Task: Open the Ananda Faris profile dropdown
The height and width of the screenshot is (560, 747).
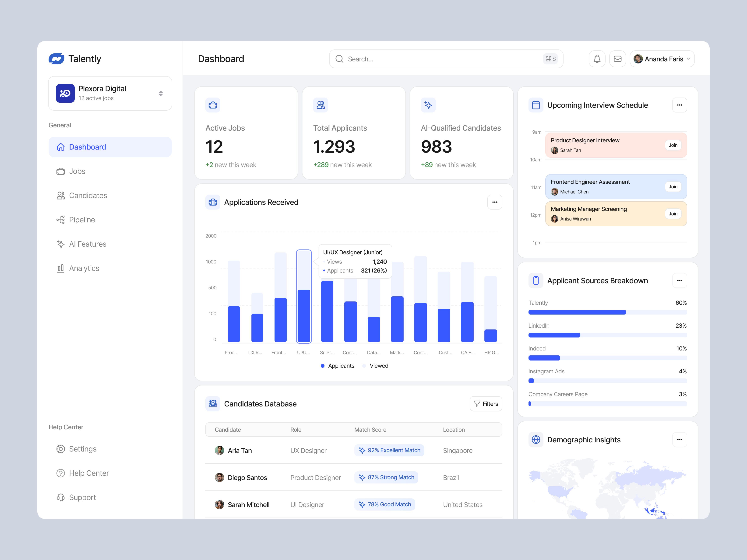Action: point(662,59)
